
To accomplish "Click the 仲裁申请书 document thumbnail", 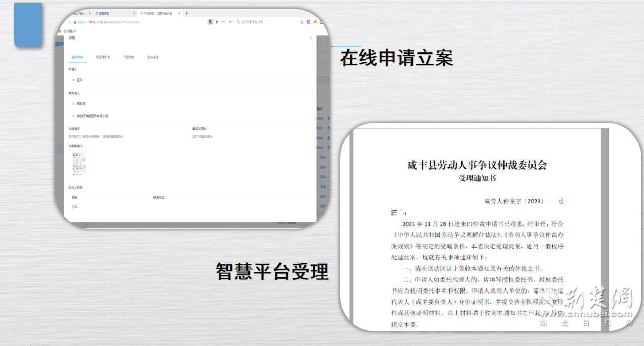I will point(79,164).
